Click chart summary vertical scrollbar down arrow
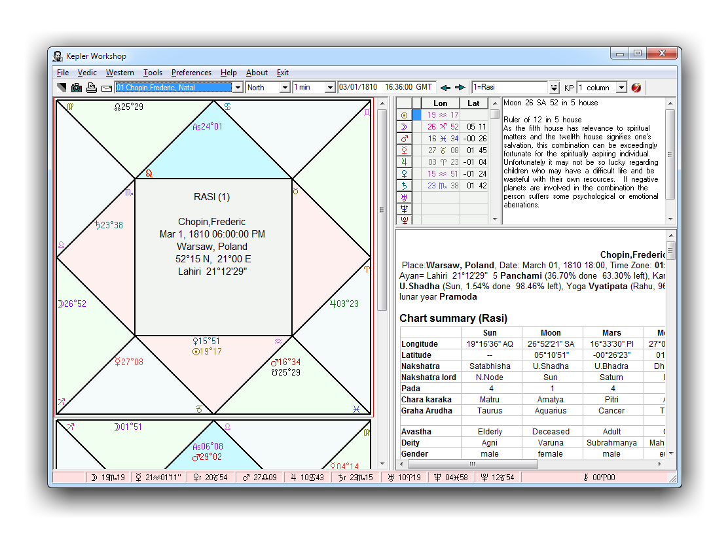The image size is (728, 560). [x=671, y=453]
